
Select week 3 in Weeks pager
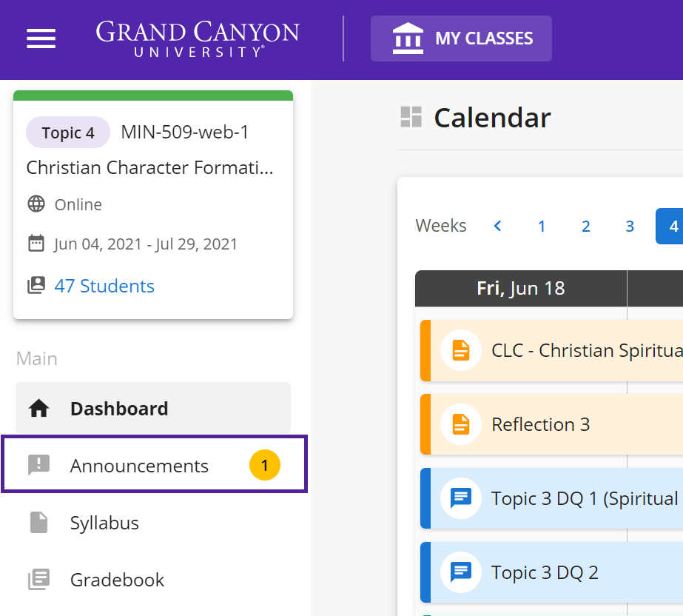[x=630, y=227]
